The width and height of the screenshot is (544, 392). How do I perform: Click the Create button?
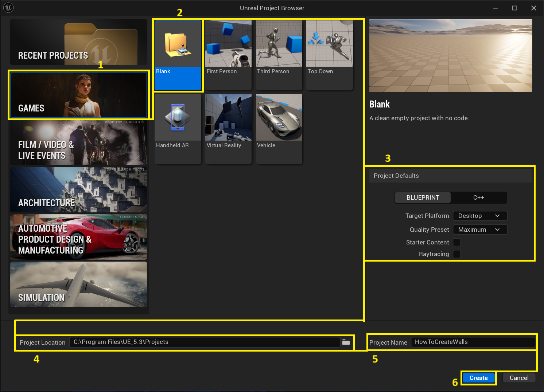click(x=478, y=378)
